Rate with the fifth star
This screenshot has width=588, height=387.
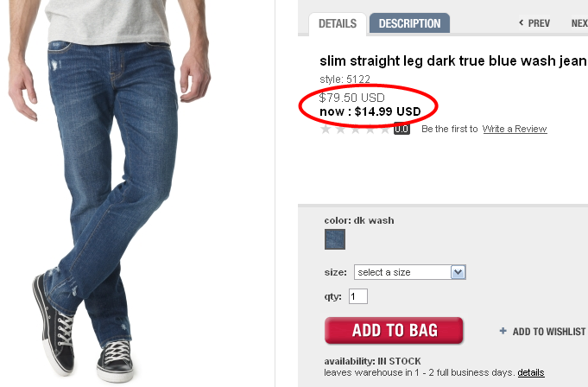pos(385,130)
